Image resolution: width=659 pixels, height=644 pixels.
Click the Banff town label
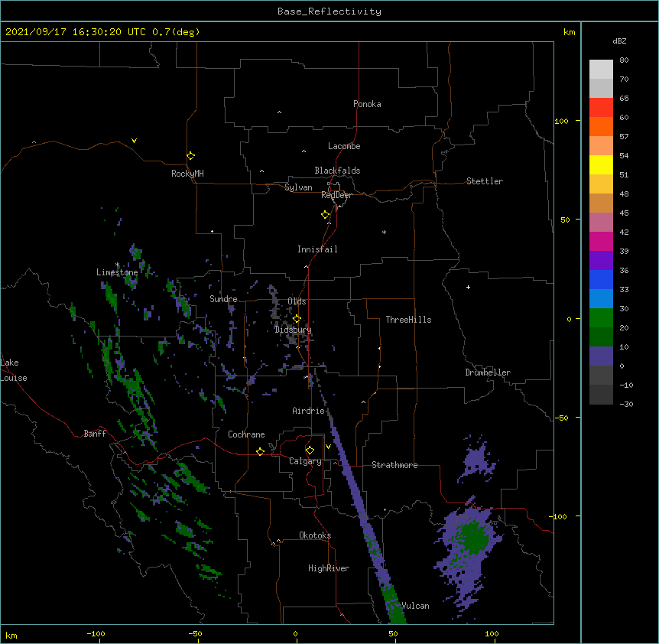95,434
